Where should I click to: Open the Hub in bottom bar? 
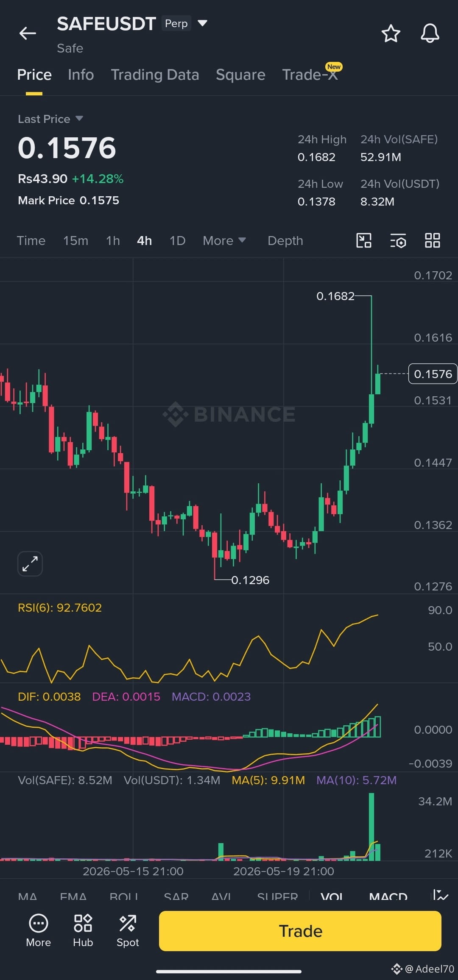coord(83,931)
